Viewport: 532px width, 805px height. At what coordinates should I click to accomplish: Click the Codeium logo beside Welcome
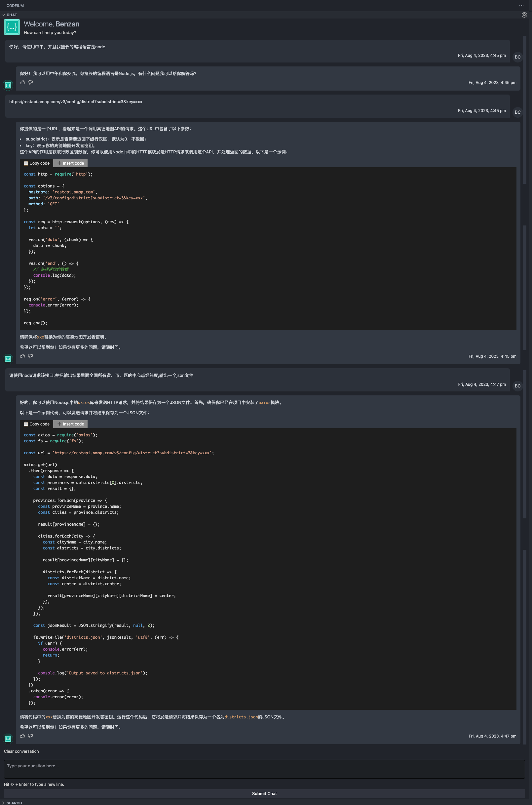pos(12,27)
